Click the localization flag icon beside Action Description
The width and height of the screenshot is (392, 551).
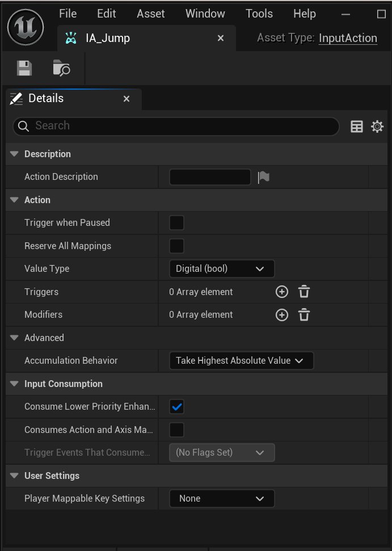click(x=263, y=177)
